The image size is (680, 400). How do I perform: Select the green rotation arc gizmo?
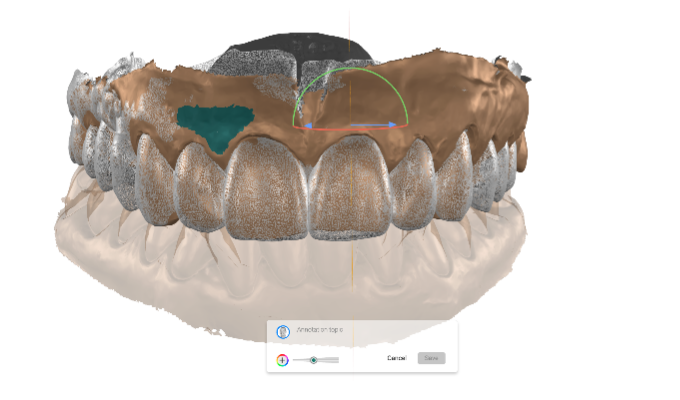349,72
